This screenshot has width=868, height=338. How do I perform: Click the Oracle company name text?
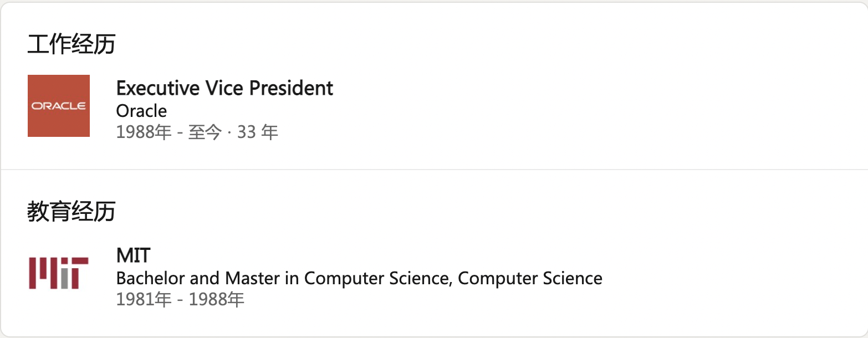pyautogui.click(x=141, y=111)
